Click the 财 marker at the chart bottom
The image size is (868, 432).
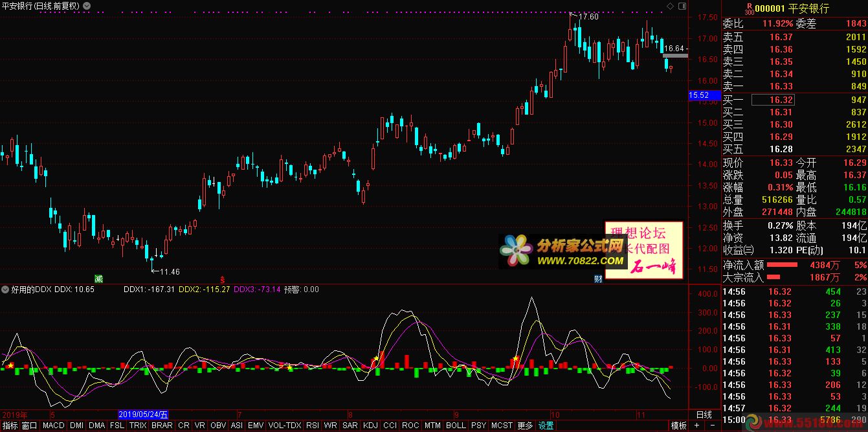coord(598,279)
